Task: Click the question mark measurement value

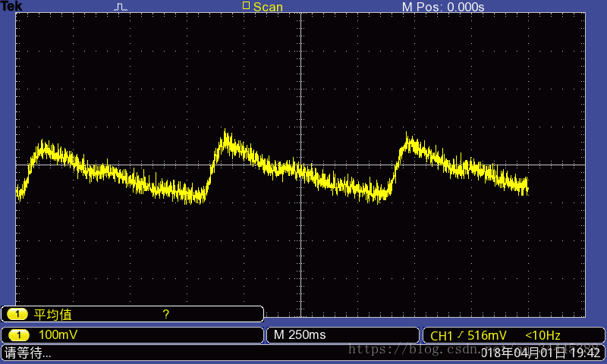Action: pos(165,314)
